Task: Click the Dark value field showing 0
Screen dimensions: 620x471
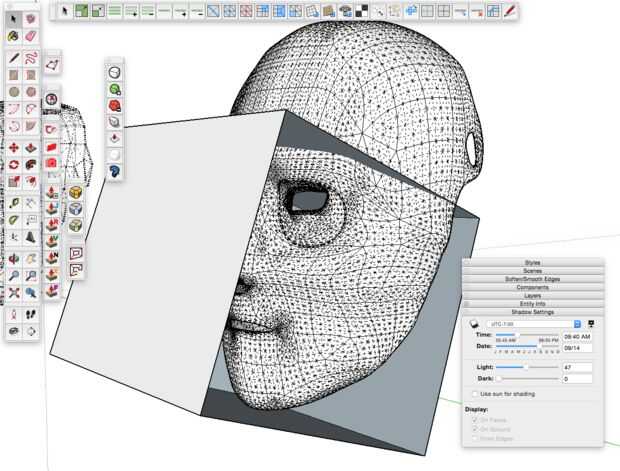Action: tap(577, 379)
